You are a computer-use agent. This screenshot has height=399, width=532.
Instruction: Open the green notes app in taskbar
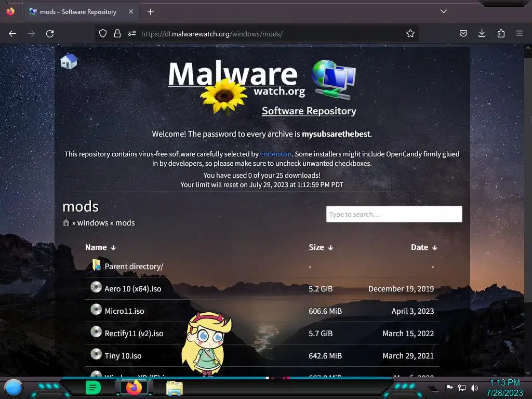[x=94, y=388]
